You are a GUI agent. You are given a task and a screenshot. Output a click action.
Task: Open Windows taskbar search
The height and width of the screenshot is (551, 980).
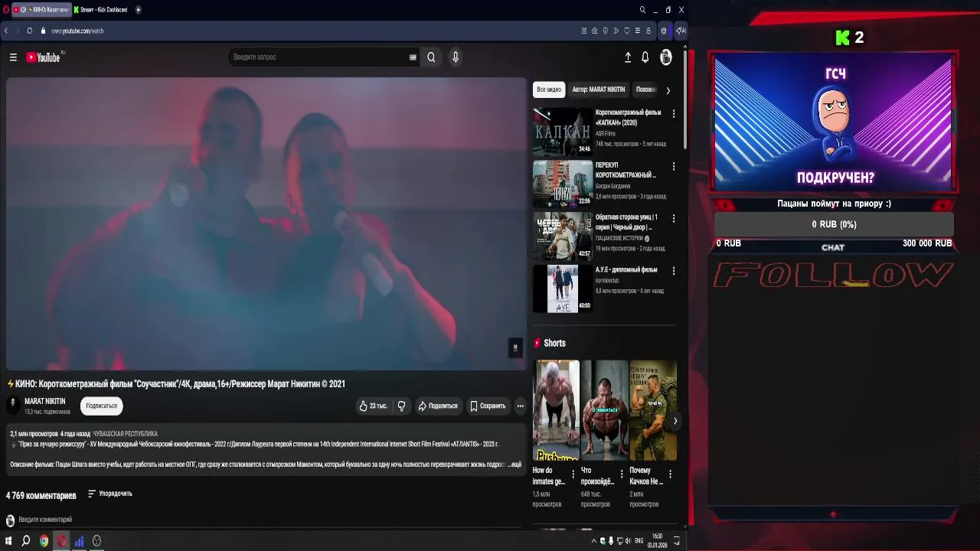[x=26, y=541]
